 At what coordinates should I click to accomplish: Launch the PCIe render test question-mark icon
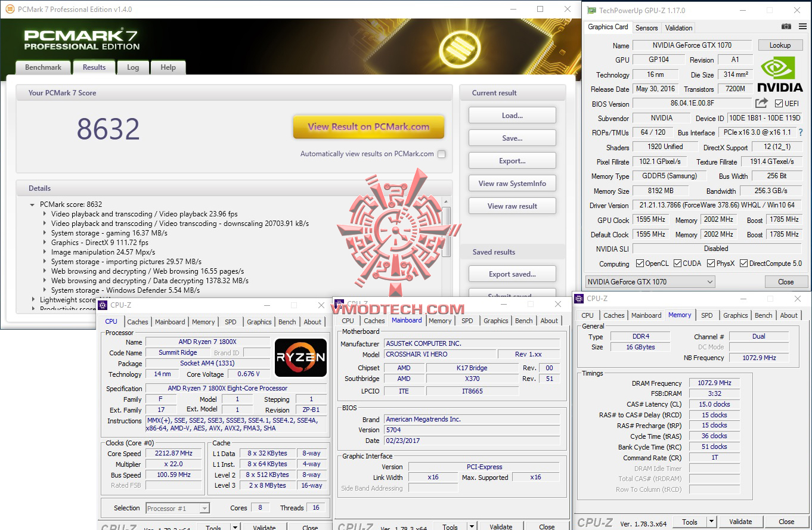click(x=801, y=132)
